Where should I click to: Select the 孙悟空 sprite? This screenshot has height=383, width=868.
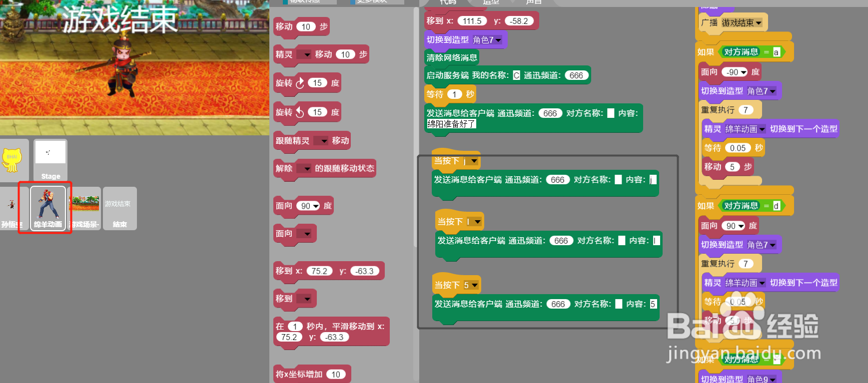[x=12, y=208]
